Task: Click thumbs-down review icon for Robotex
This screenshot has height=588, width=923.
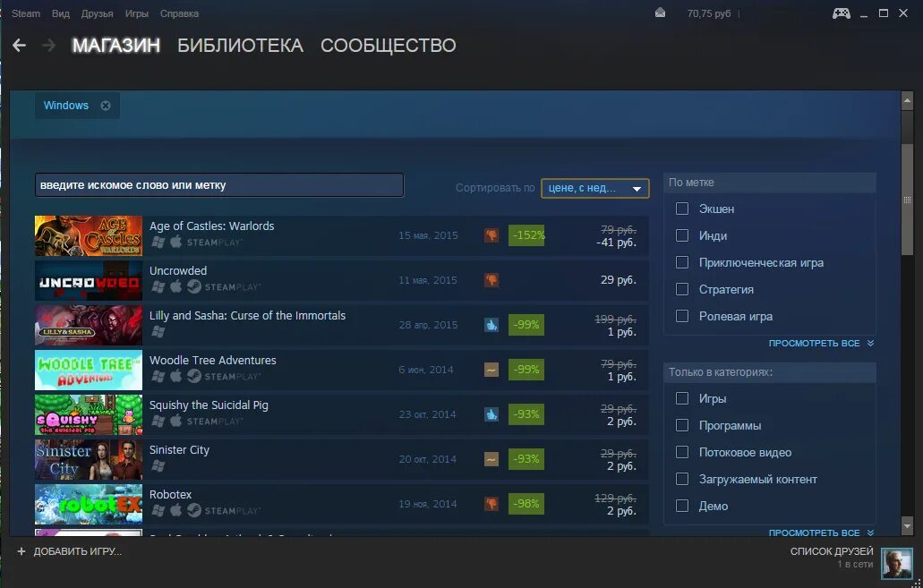Action: pos(491,504)
